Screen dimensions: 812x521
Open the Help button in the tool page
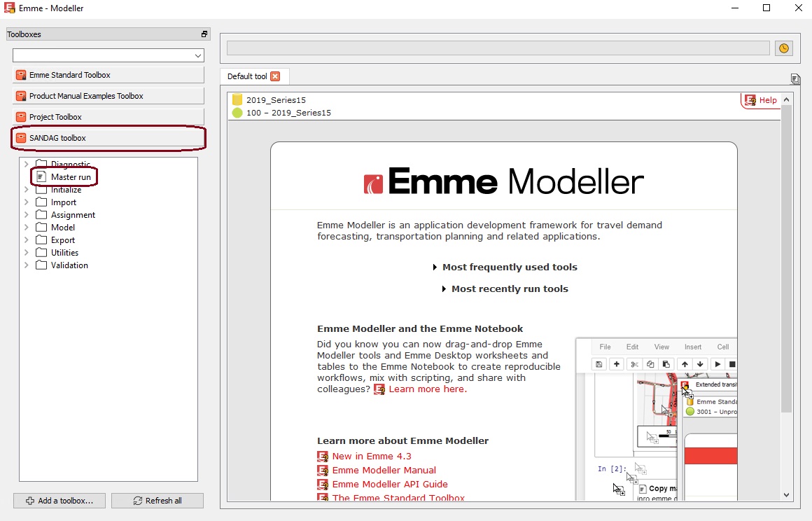click(x=761, y=100)
